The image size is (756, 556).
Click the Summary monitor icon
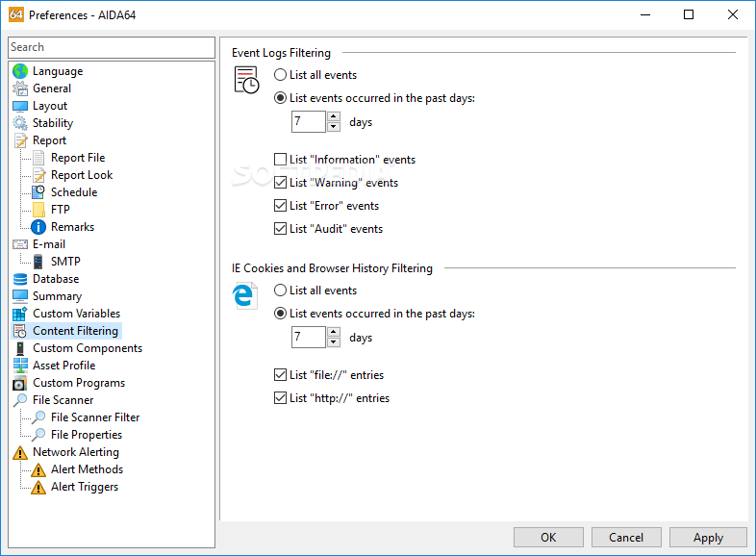point(20,296)
